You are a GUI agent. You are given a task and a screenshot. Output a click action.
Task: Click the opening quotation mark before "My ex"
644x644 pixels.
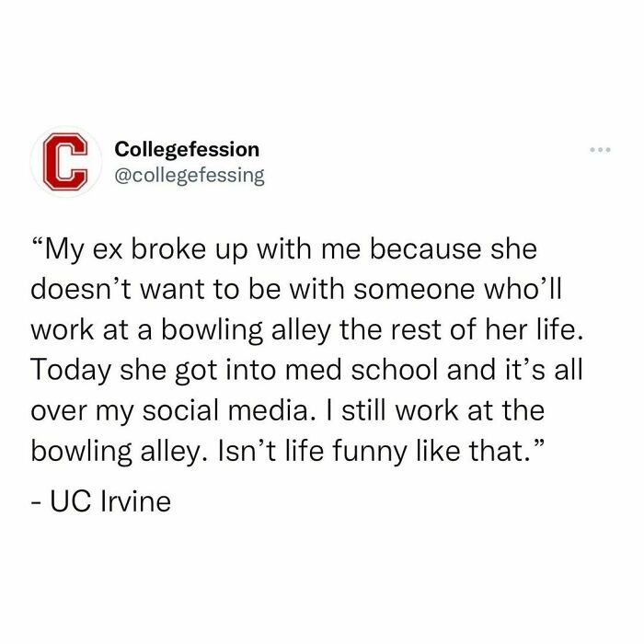38,241
